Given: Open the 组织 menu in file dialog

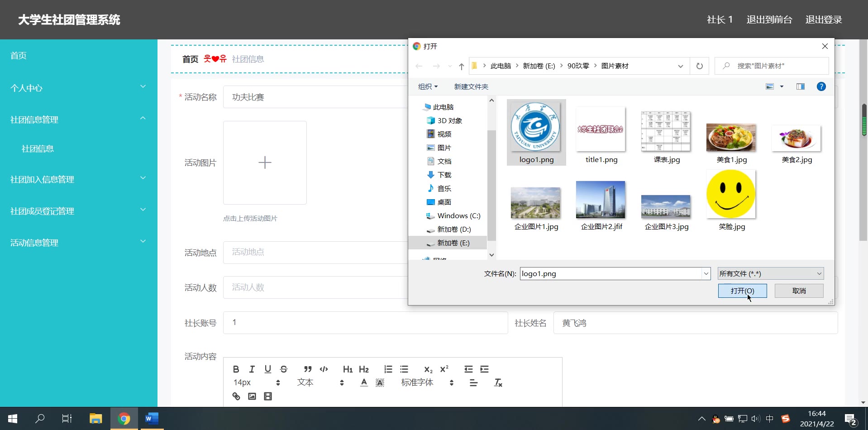Looking at the screenshot, I should tap(427, 86).
